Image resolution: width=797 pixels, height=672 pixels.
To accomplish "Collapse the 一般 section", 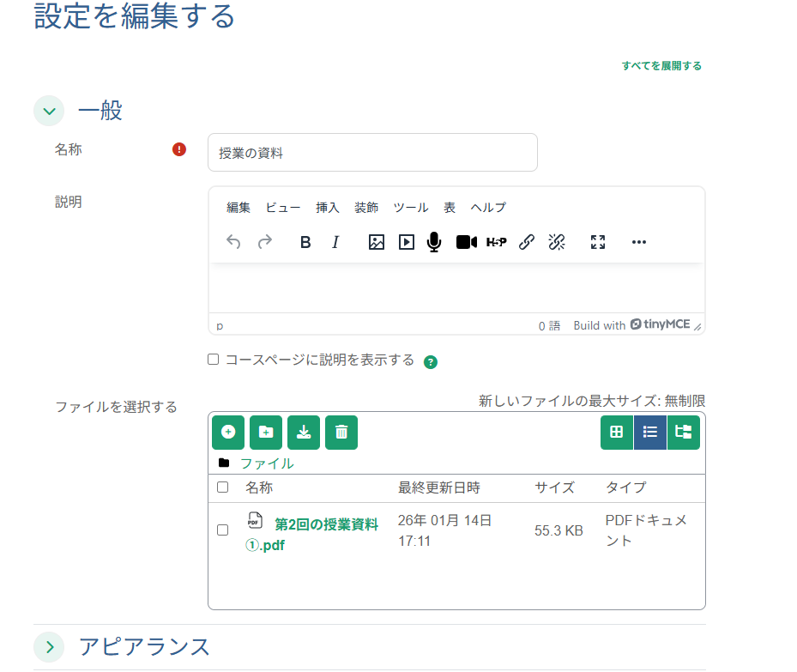I will [x=49, y=111].
